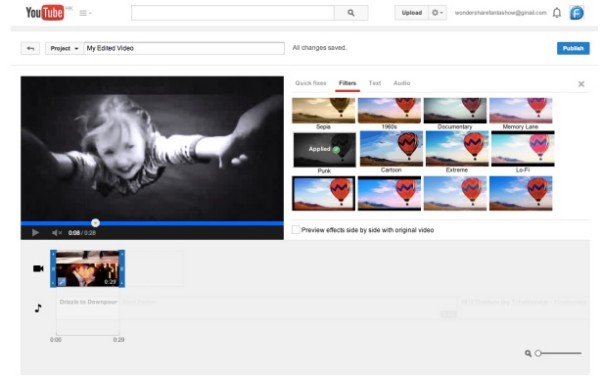Click the music note track icon
The image size is (600, 379).
pos(38,307)
